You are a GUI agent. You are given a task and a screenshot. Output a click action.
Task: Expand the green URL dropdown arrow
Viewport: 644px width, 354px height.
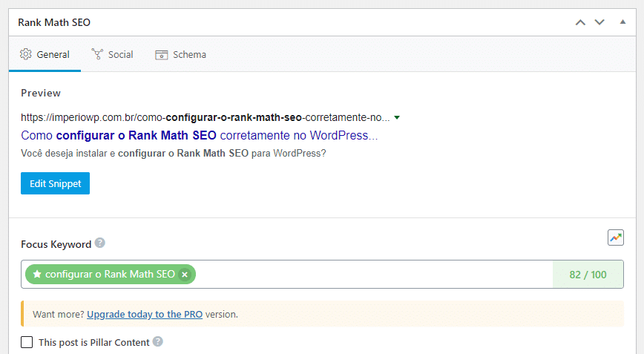point(398,118)
